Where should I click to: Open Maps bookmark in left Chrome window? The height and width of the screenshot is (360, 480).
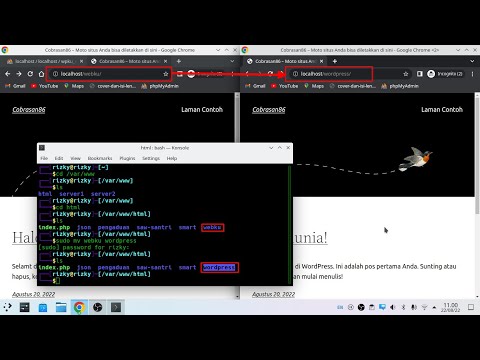coord(74,86)
